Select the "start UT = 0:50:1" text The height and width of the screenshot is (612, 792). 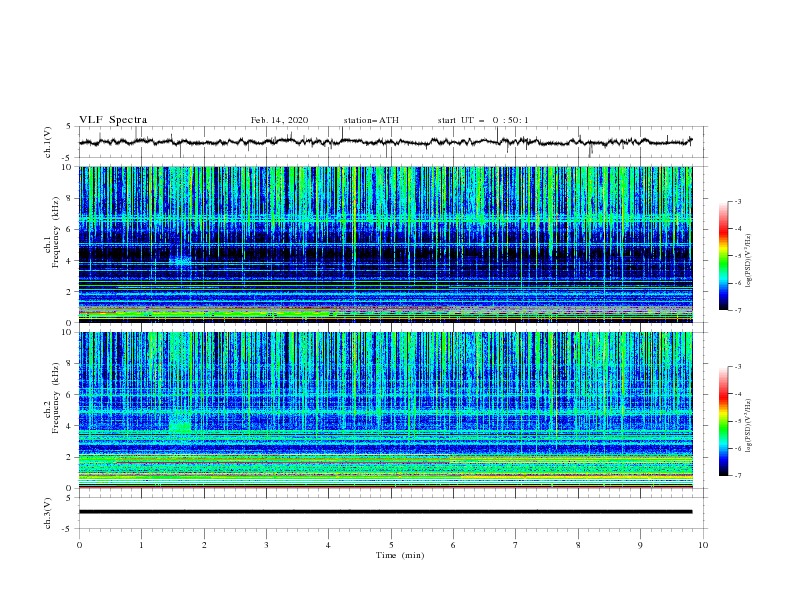coord(483,120)
